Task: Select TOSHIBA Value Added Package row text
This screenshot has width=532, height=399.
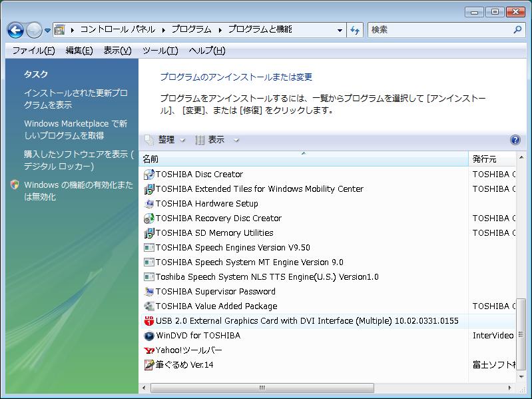Action: (x=216, y=306)
